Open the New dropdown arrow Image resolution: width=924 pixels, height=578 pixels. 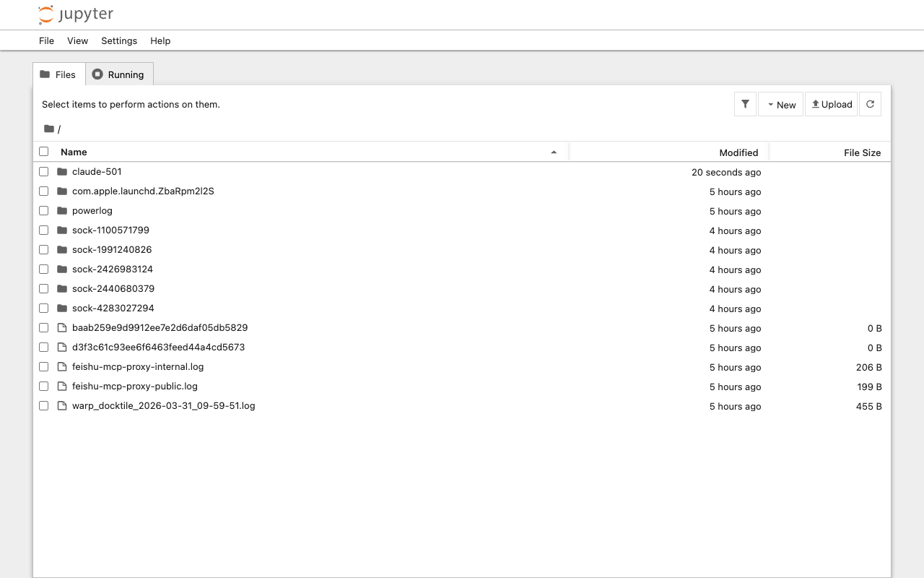tap(770, 104)
